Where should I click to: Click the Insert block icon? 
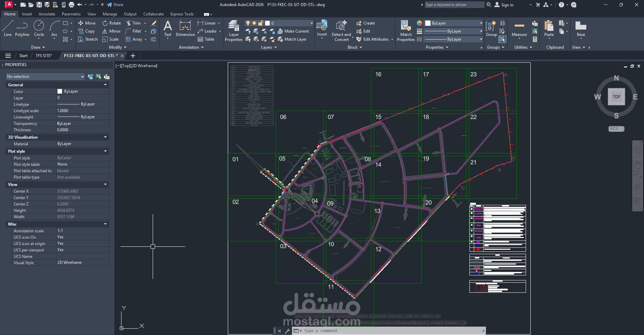click(x=322, y=28)
